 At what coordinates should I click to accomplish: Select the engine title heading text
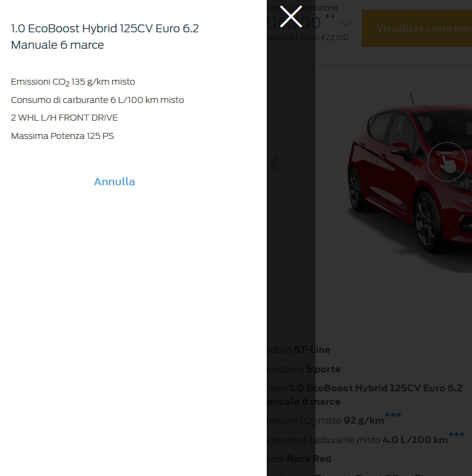(x=105, y=37)
